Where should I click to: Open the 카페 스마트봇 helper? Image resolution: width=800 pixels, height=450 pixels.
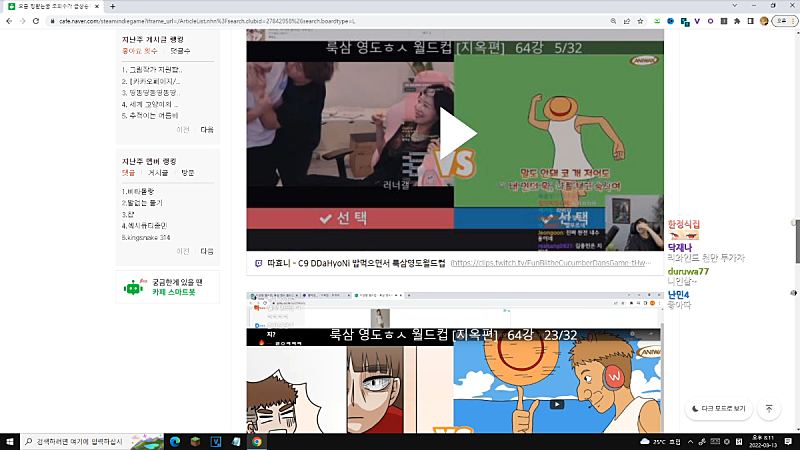(x=173, y=292)
